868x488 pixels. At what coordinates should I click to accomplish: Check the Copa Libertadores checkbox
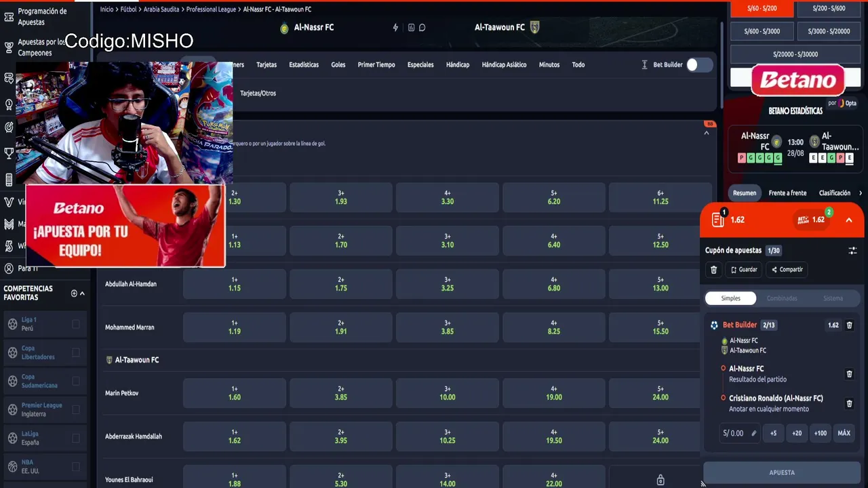(x=76, y=352)
